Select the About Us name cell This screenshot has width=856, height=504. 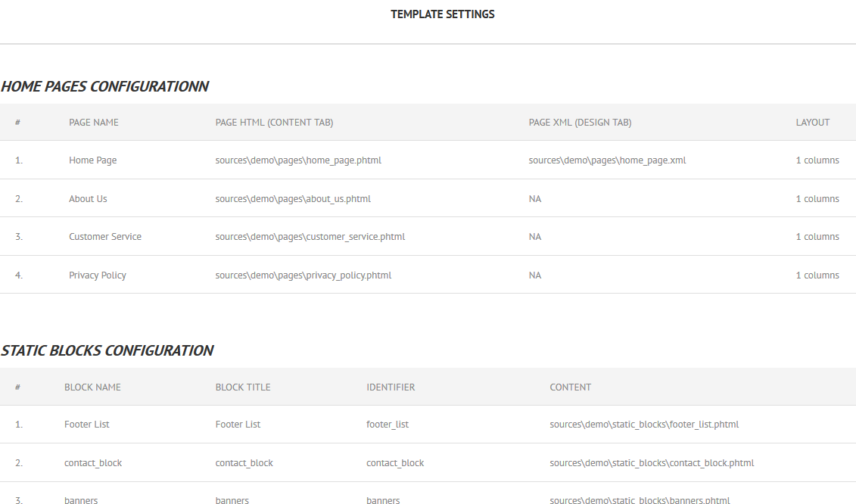point(88,199)
